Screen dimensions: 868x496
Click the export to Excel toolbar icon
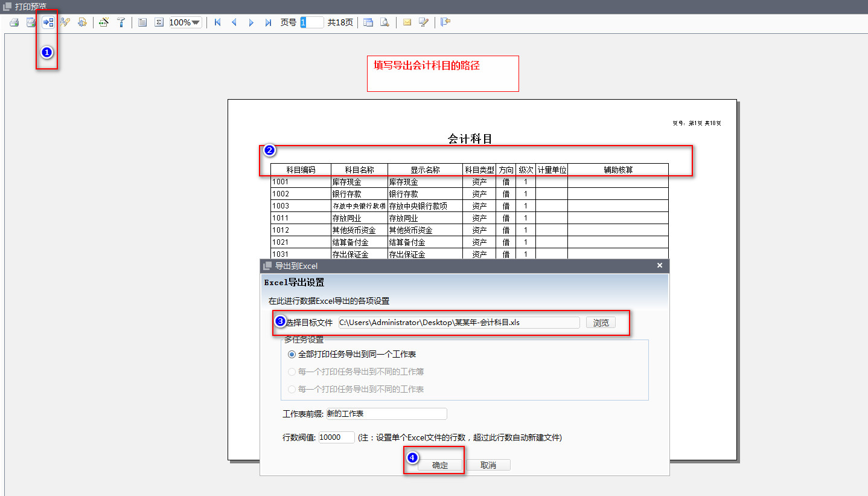pyautogui.click(x=48, y=22)
